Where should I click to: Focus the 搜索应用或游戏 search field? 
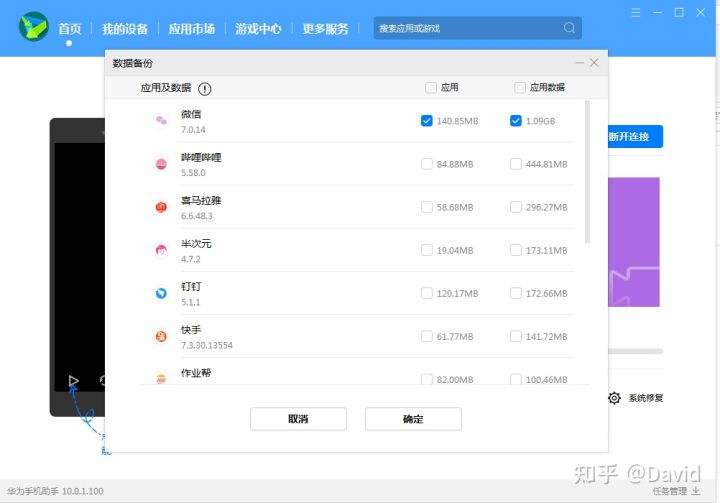(x=478, y=28)
